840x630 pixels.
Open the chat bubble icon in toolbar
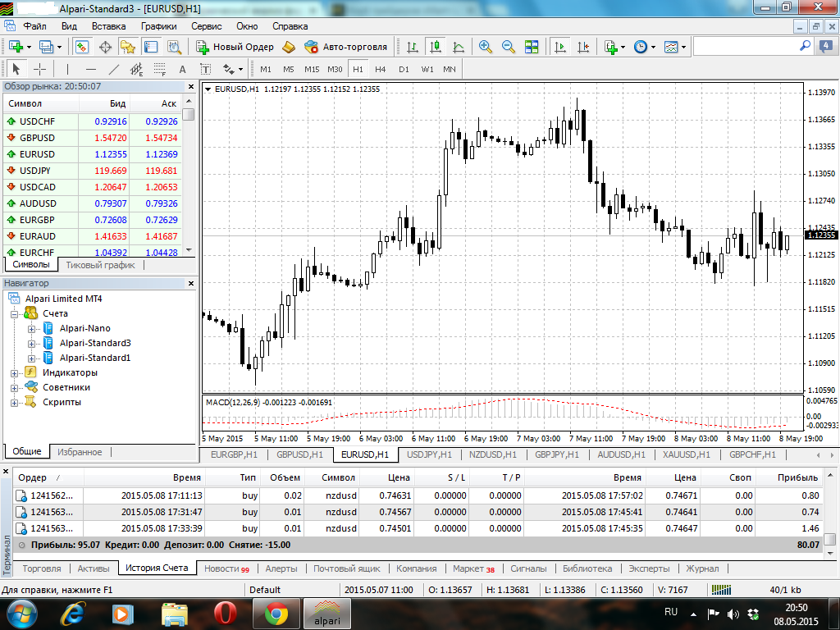(825, 47)
